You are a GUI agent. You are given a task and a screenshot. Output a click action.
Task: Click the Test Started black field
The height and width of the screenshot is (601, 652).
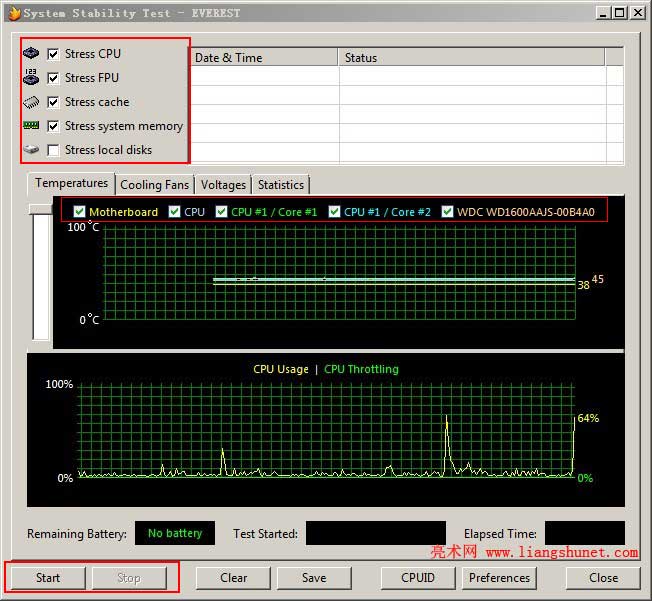tap(376, 533)
